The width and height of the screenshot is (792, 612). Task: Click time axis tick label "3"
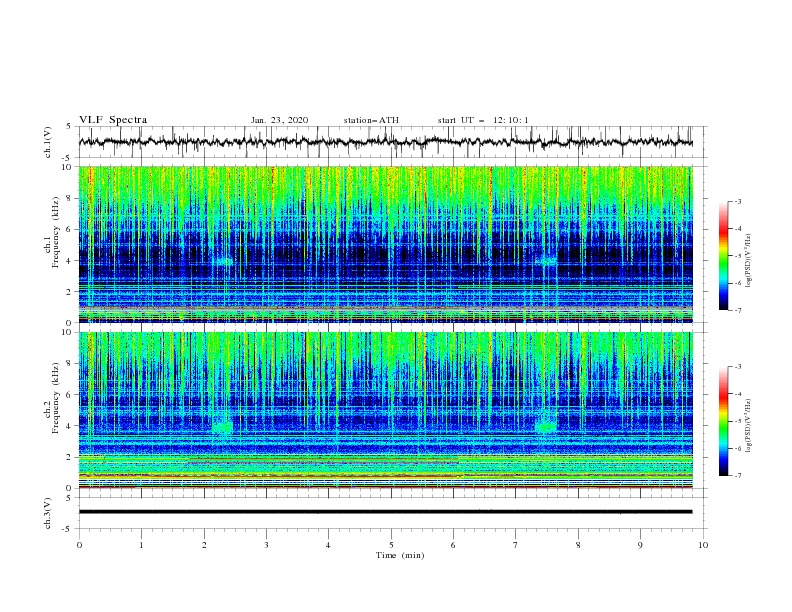coord(266,545)
